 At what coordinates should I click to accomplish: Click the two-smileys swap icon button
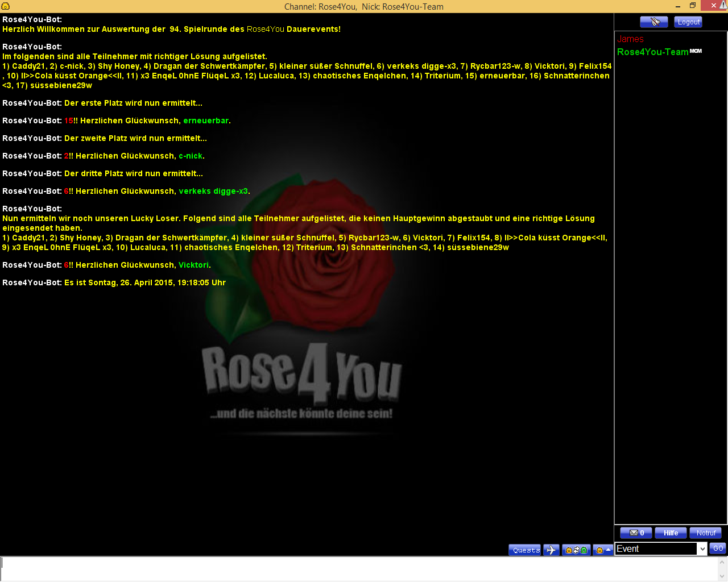click(576, 550)
